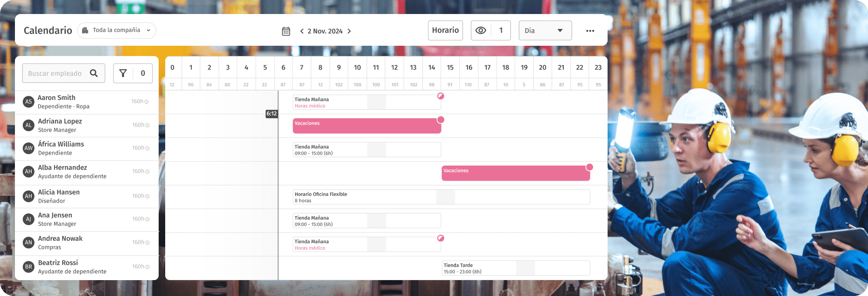Toggle the pink marker on Aaron Smith's shift
868x296 pixels.
click(441, 96)
